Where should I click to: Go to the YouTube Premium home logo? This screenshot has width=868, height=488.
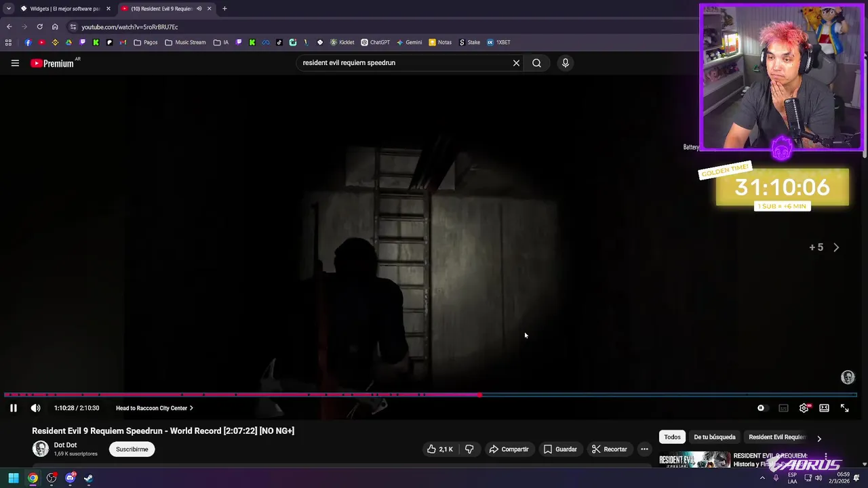pos(52,63)
